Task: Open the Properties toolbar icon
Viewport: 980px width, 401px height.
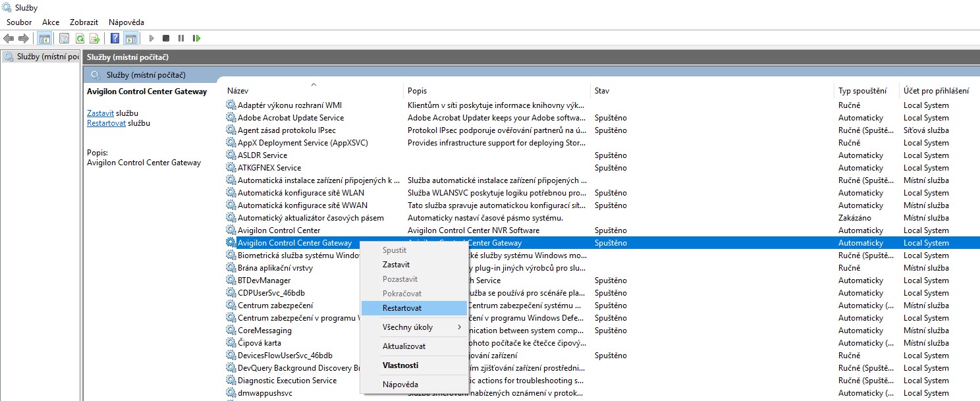Action: tap(64, 38)
